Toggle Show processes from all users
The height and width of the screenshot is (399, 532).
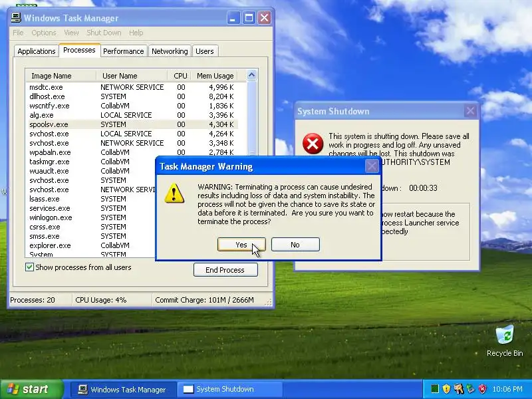(29, 267)
